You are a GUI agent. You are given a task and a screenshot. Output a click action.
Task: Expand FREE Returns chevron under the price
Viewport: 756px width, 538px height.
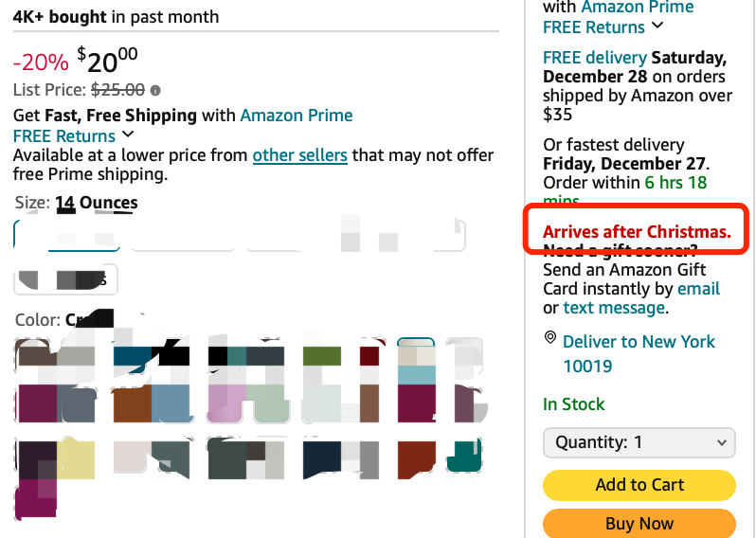(x=128, y=134)
